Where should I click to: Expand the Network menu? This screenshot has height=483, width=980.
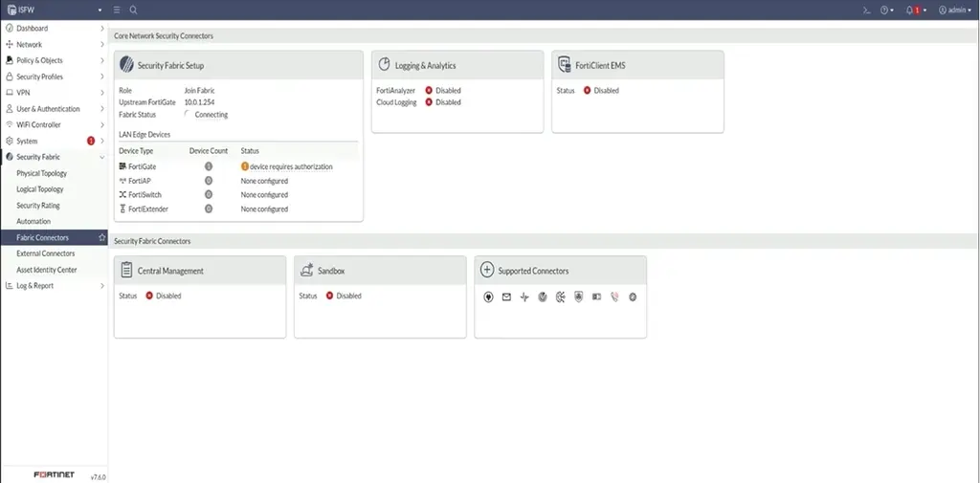(x=54, y=44)
